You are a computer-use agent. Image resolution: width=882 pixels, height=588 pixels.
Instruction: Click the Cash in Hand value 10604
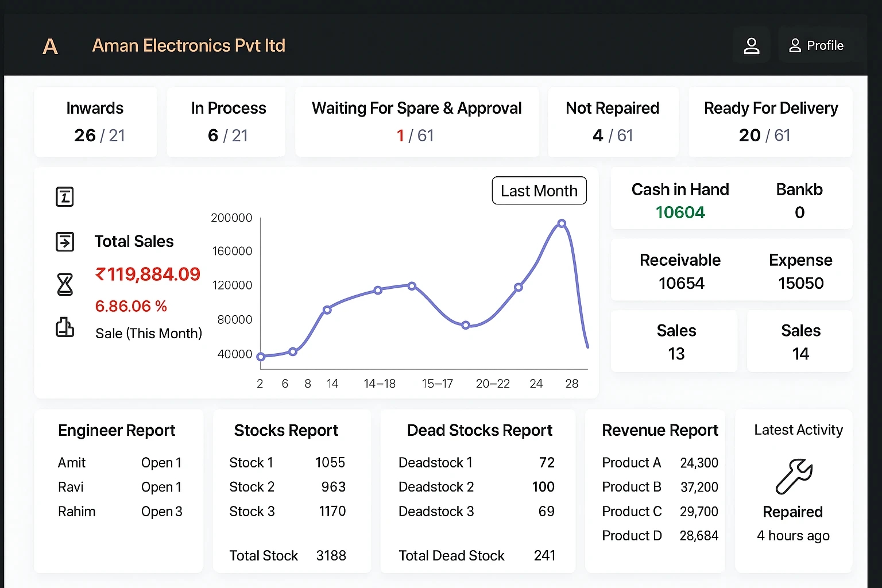click(x=680, y=212)
